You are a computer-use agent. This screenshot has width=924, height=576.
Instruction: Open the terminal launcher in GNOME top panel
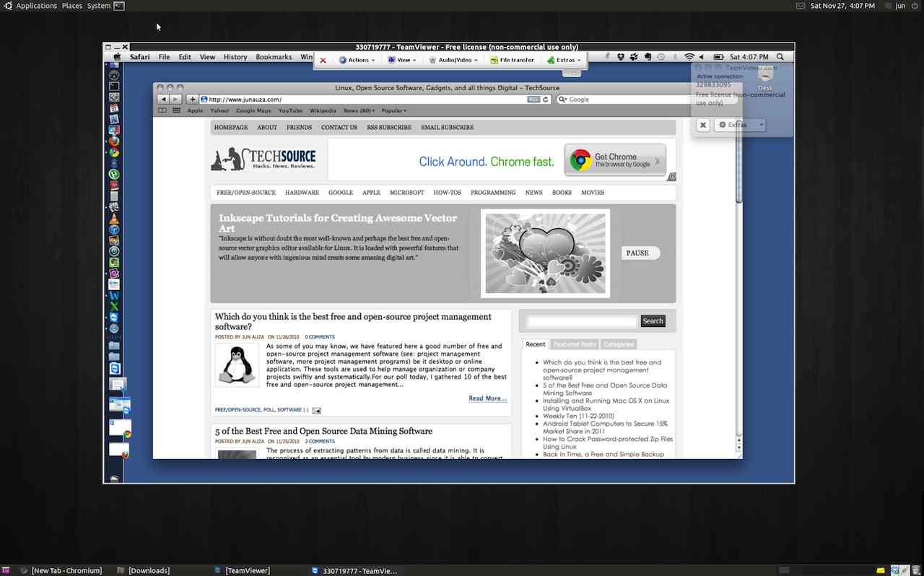click(119, 6)
